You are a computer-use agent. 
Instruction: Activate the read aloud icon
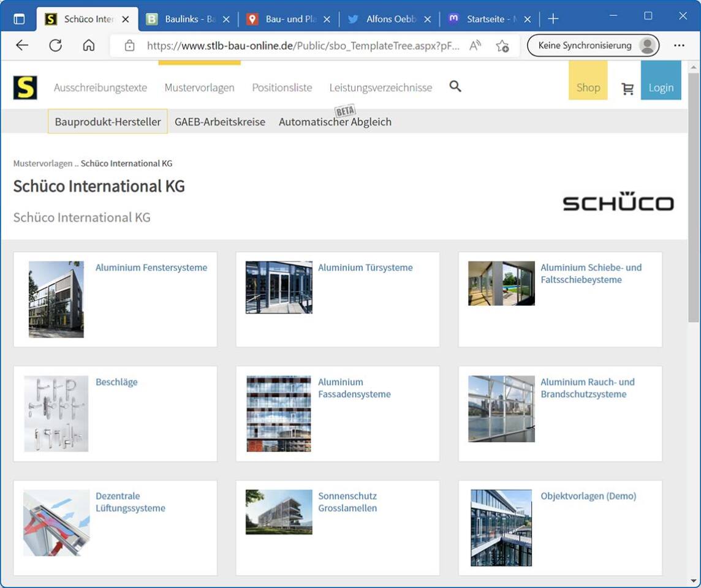pyautogui.click(x=476, y=45)
